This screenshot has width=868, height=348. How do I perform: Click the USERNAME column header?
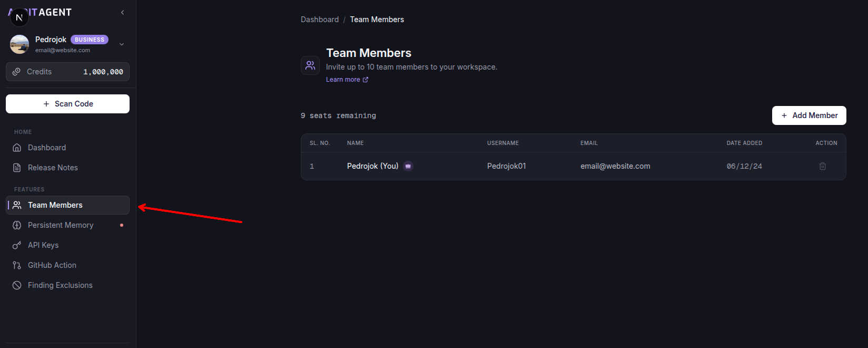(x=503, y=143)
